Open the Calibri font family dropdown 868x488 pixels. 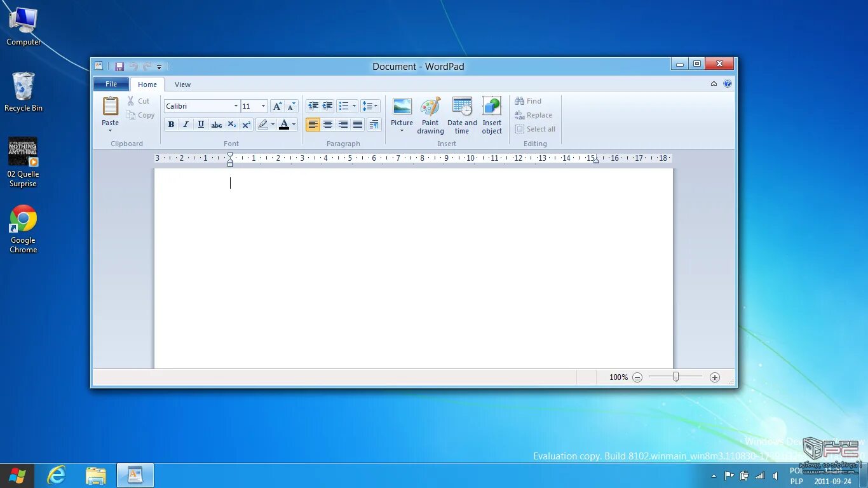[236, 106]
